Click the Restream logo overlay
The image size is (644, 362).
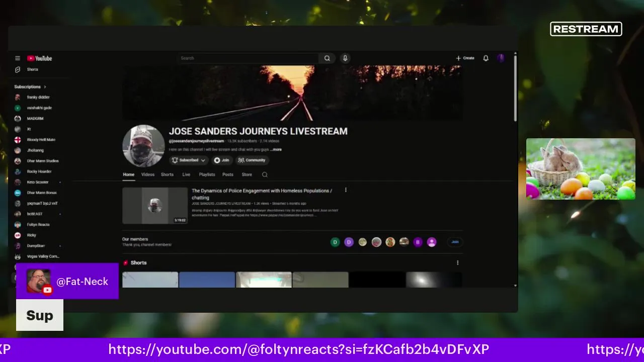[x=586, y=29]
